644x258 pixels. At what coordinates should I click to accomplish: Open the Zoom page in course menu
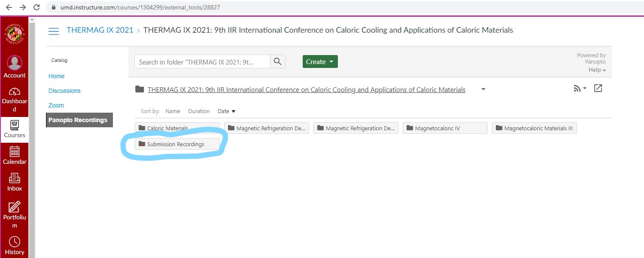[x=56, y=105]
